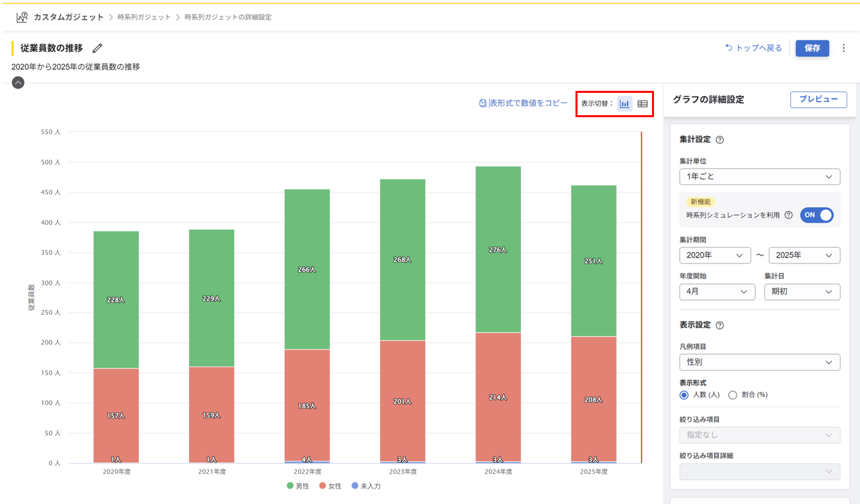Open the 集計単位 dropdown showing 1年ごと
Viewport: 860px width, 504px height.
[x=759, y=177]
